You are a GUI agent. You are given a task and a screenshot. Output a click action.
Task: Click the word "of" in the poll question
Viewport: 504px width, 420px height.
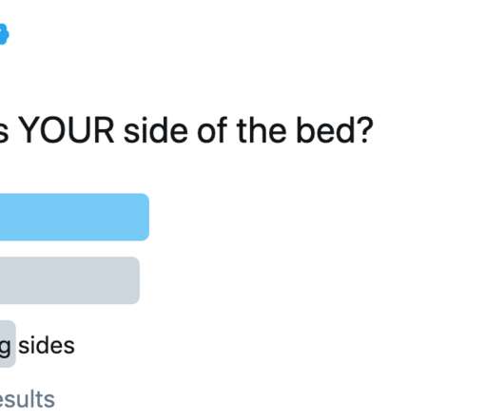212,130
